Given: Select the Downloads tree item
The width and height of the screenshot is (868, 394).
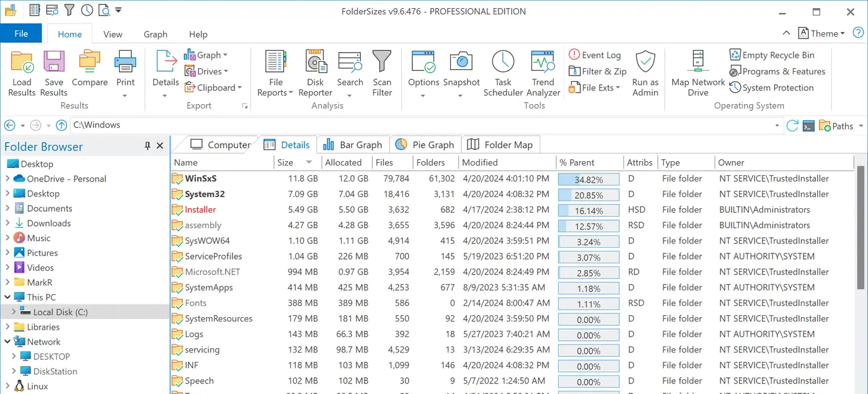Looking at the screenshot, I should tap(48, 223).
